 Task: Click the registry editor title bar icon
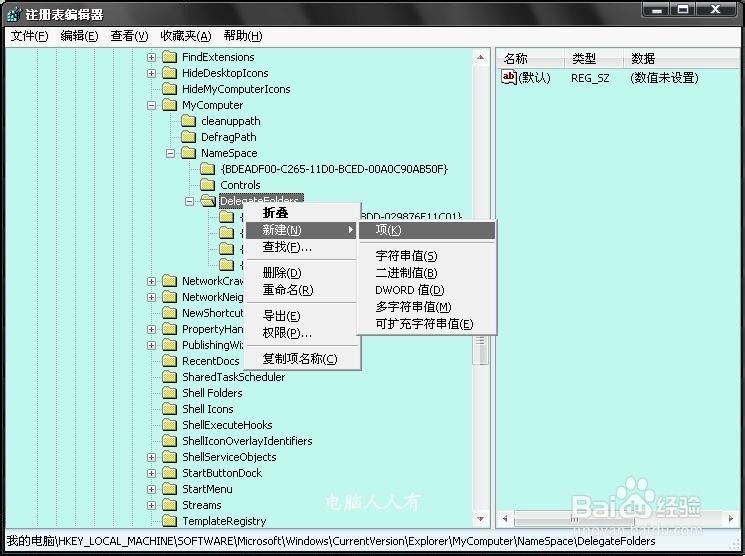click(14, 14)
